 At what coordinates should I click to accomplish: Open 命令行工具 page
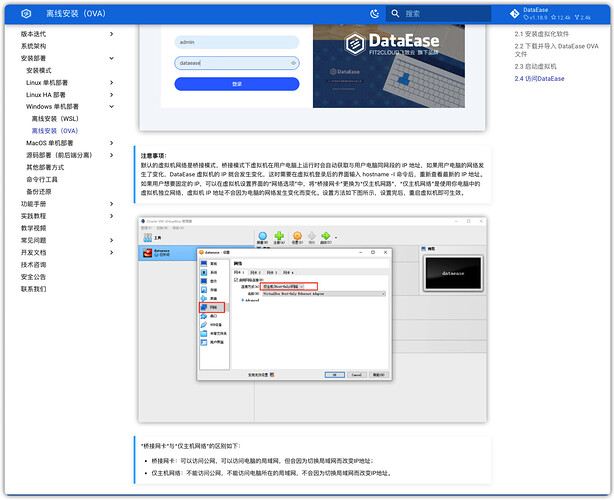42,179
